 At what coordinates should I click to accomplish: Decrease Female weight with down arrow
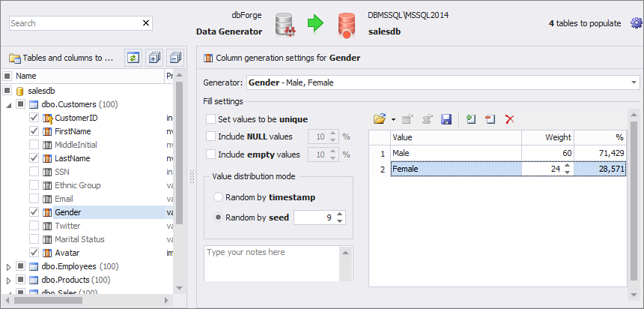click(x=567, y=172)
